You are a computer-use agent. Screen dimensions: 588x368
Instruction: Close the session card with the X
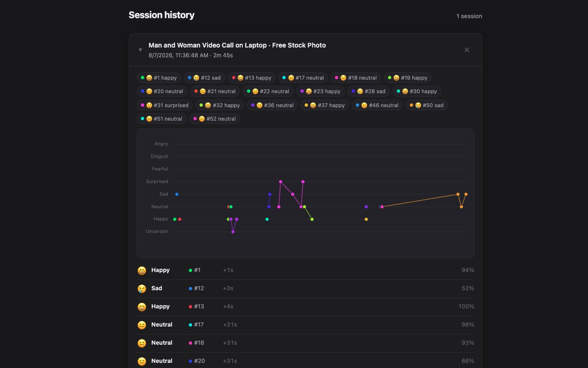point(467,50)
